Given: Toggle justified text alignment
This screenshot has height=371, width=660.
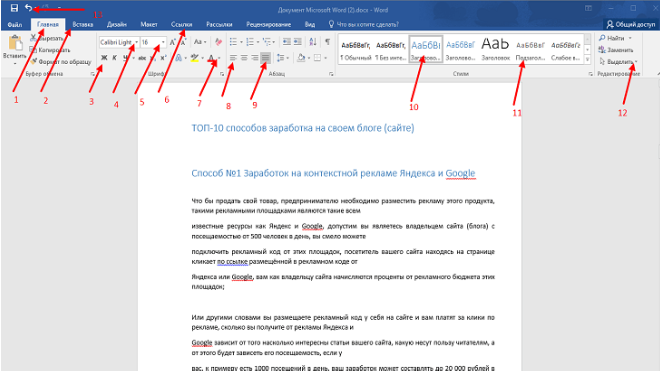Looking at the screenshot, I should click(x=265, y=58).
